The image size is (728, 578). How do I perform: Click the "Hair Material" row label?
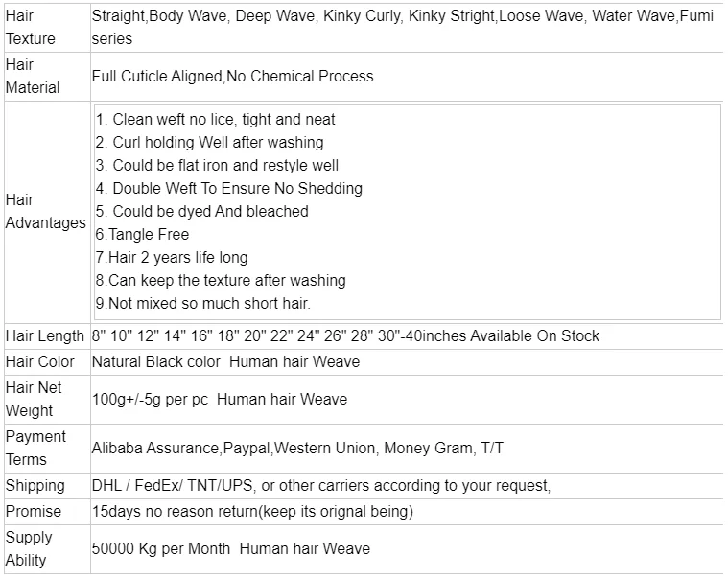(33, 76)
